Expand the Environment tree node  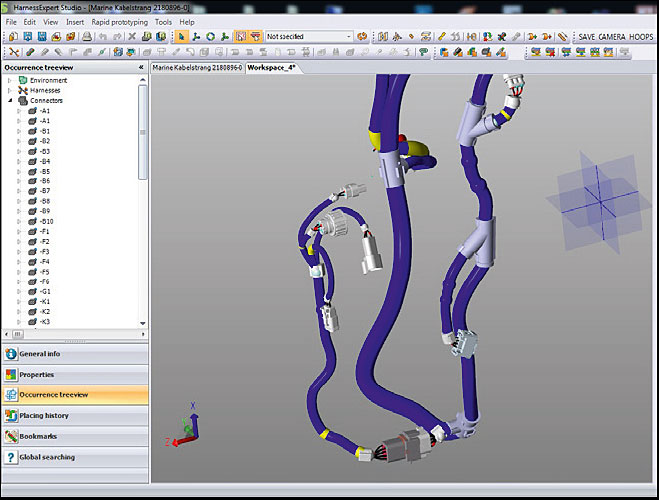[10, 80]
